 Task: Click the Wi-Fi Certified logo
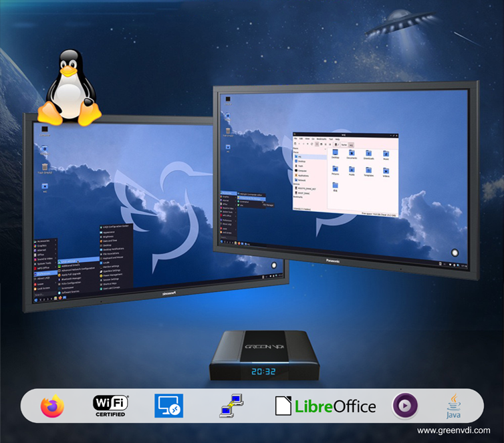(x=110, y=406)
